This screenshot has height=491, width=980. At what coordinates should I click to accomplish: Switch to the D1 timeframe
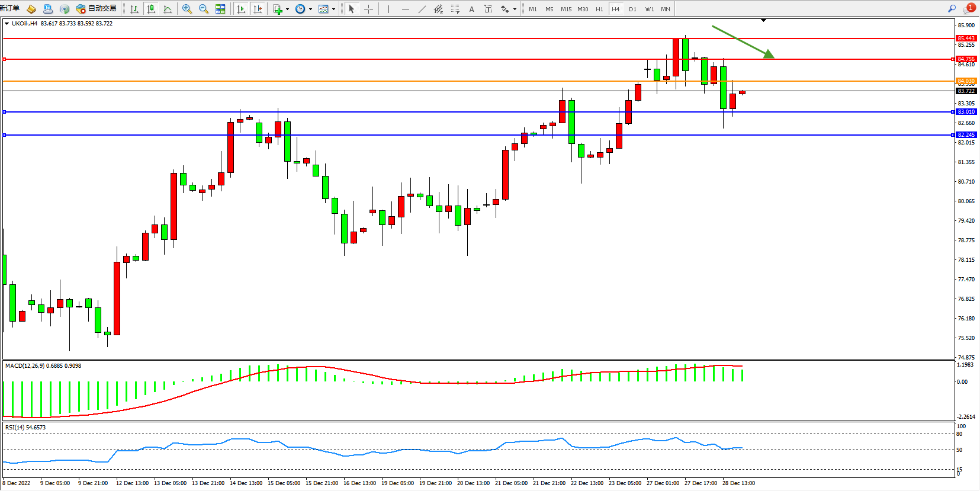pyautogui.click(x=632, y=9)
